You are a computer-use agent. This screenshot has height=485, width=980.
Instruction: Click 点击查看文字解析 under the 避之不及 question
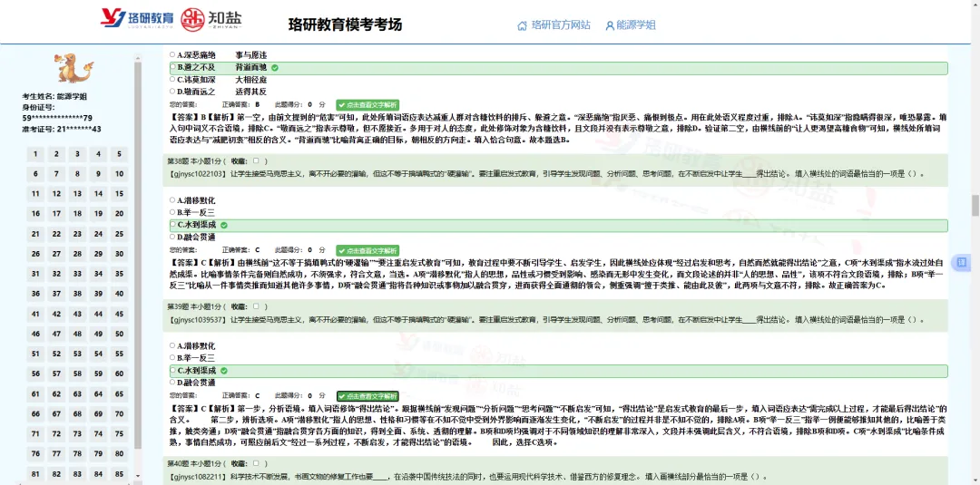[367, 105]
